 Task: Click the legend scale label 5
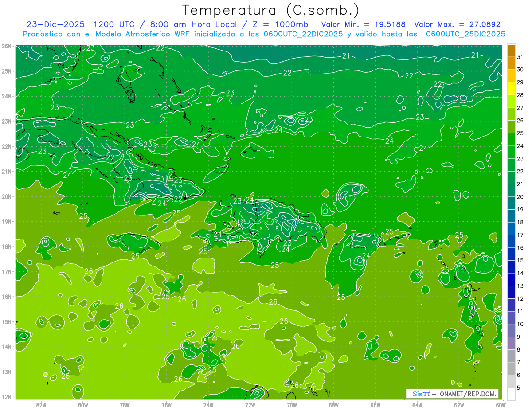click(x=519, y=388)
